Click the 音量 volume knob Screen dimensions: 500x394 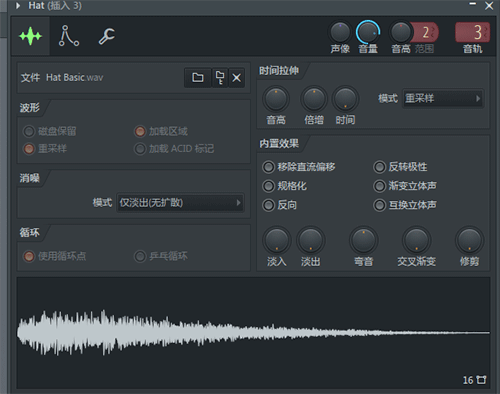[x=368, y=32]
